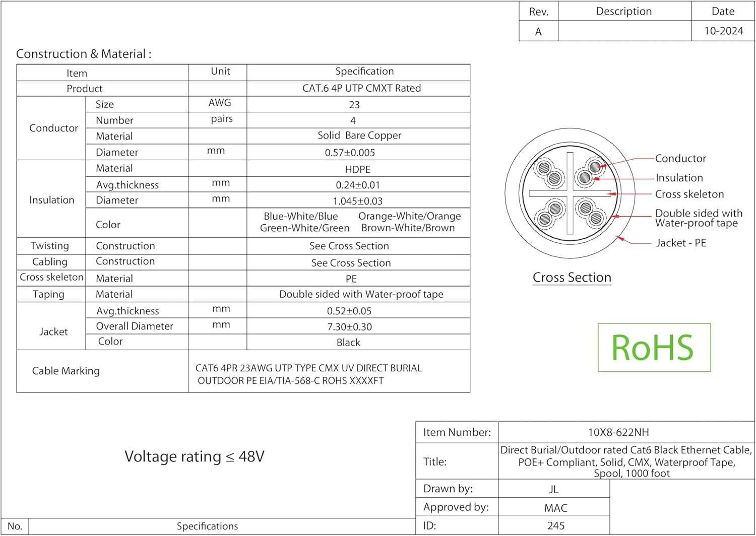The height and width of the screenshot is (536, 756).
Task: Click the 'Jacket' group label
Action: point(53,332)
